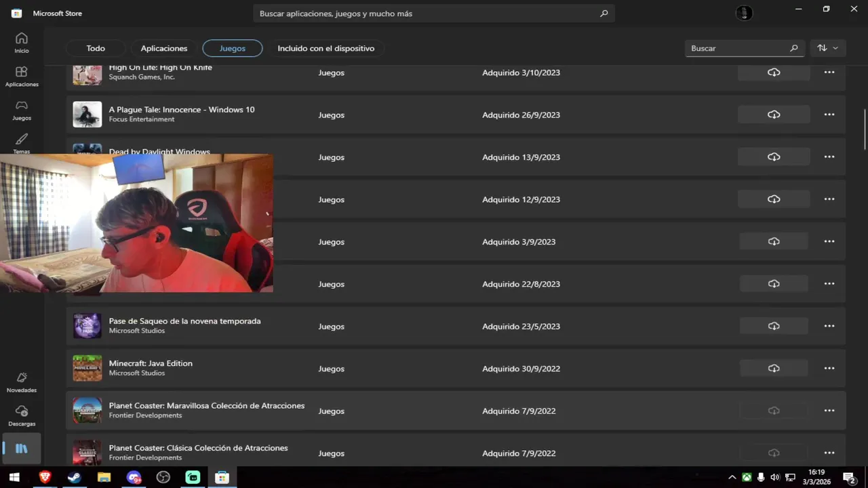
Task: Click the search magnifier in top bar
Action: (604, 14)
